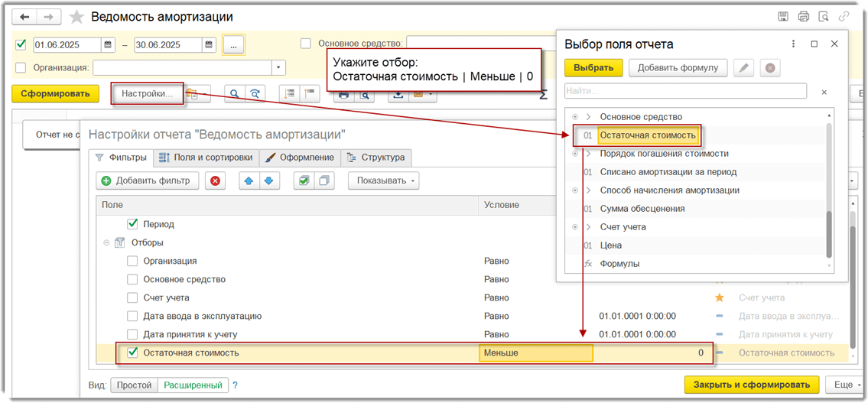
Task: Click the Sigma sum icon
Action: [x=544, y=96]
